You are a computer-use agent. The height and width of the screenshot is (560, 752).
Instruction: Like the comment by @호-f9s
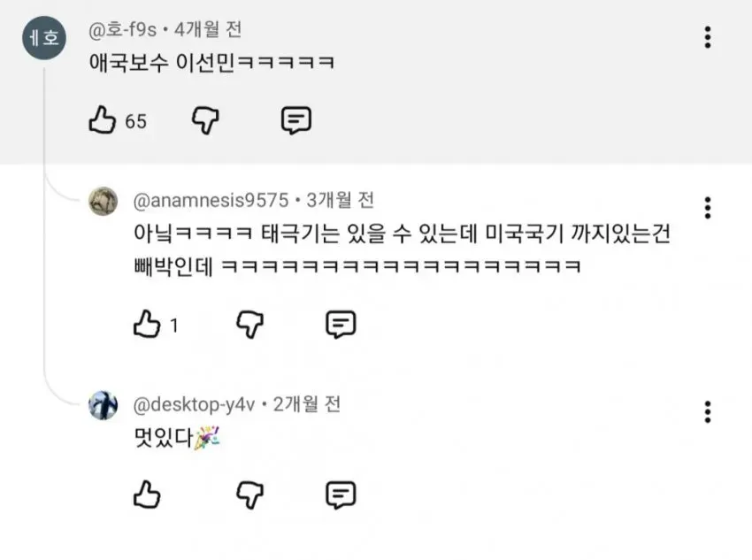pos(102,119)
